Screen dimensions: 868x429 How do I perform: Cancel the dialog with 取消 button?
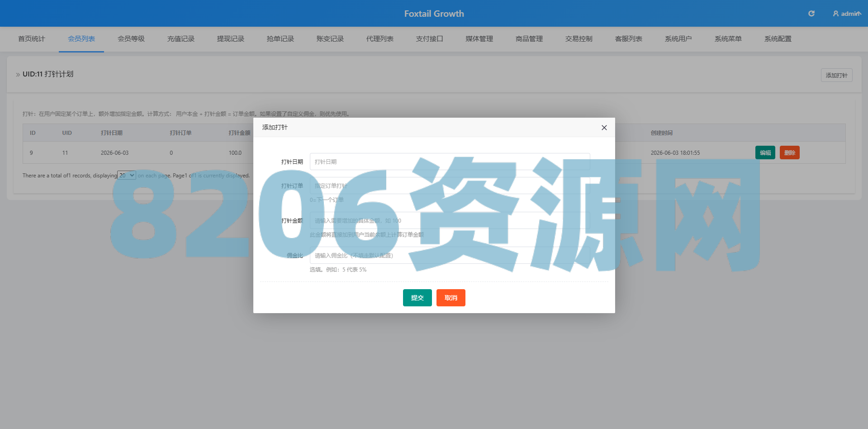pos(451,298)
